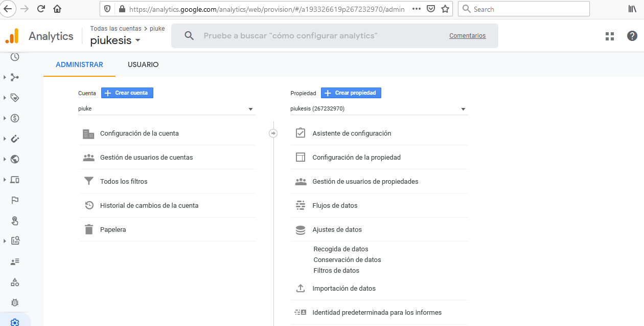Open the Cuenta dropdown showing piuke
Viewport: 644px width, 326px height.
point(167,108)
